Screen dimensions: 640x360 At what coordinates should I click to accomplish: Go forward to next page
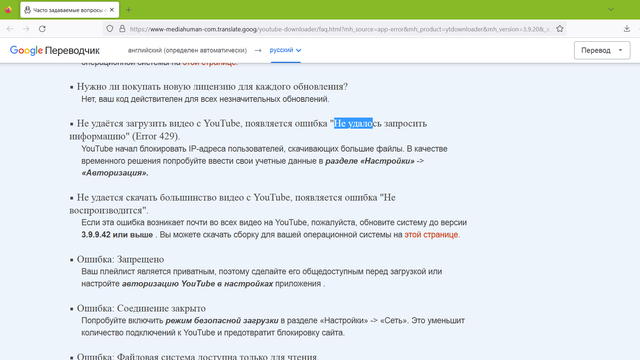point(26,29)
